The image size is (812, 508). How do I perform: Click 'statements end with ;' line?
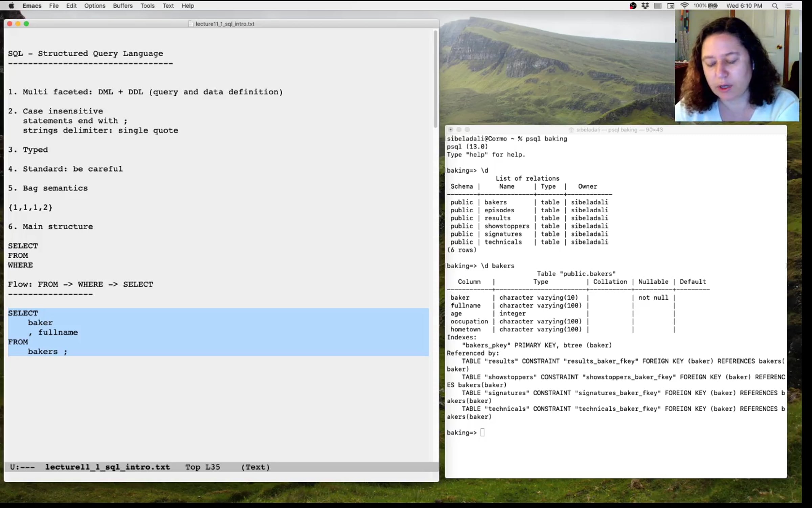click(x=75, y=121)
